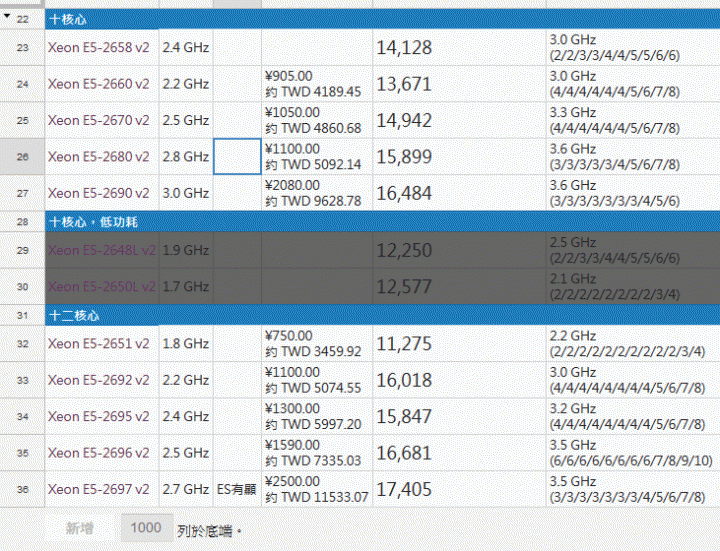Select the price cell ¥1590.00
The image size is (720, 551).
coord(317,453)
